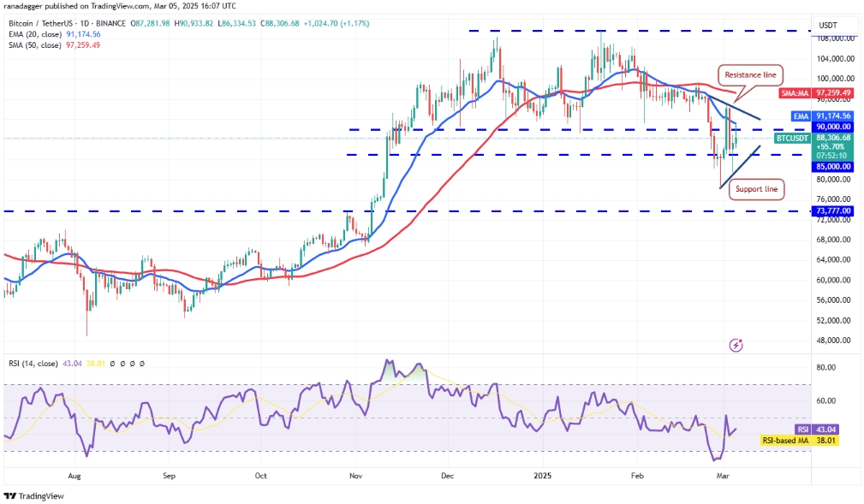Open the USDT currency selector
This screenshot has height=504, width=864.
coord(828,26)
